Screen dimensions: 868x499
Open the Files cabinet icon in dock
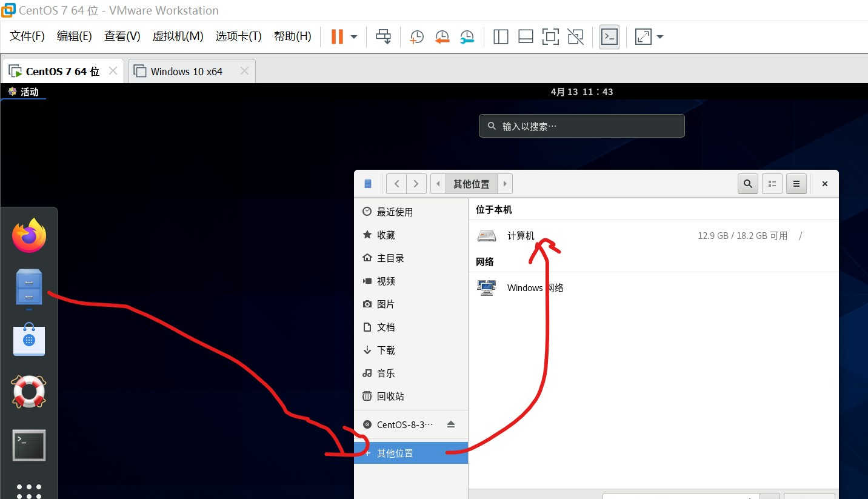(29, 287)
